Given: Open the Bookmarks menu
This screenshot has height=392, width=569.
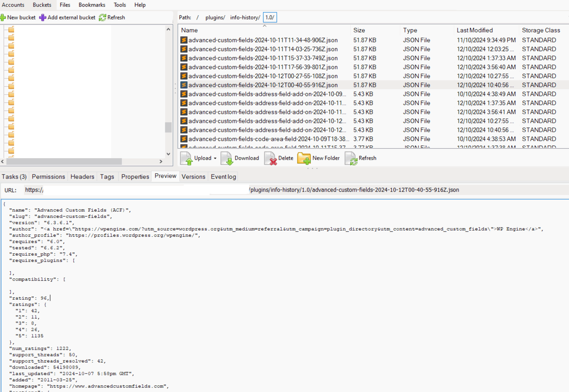Looking at the screenshot, I should (92, 5).
